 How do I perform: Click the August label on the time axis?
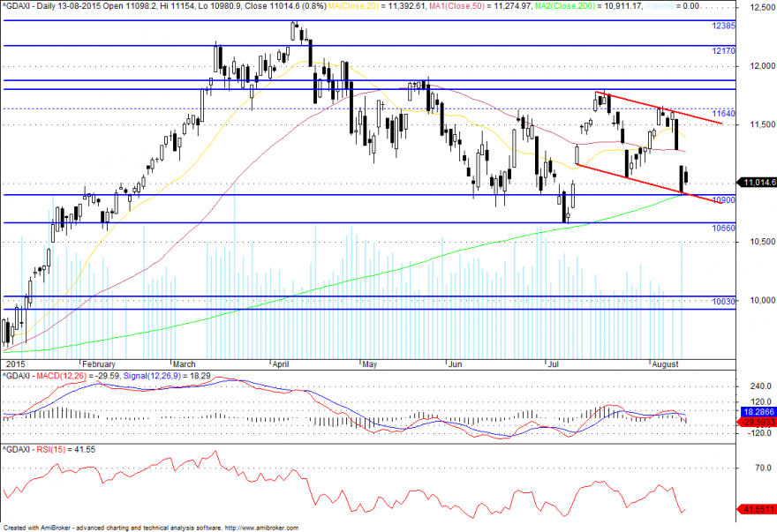[666, 364]
